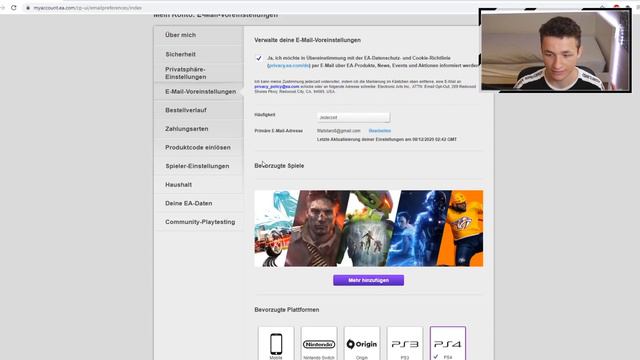Click the Mehr hinzufügen button

tap(369, 280)
